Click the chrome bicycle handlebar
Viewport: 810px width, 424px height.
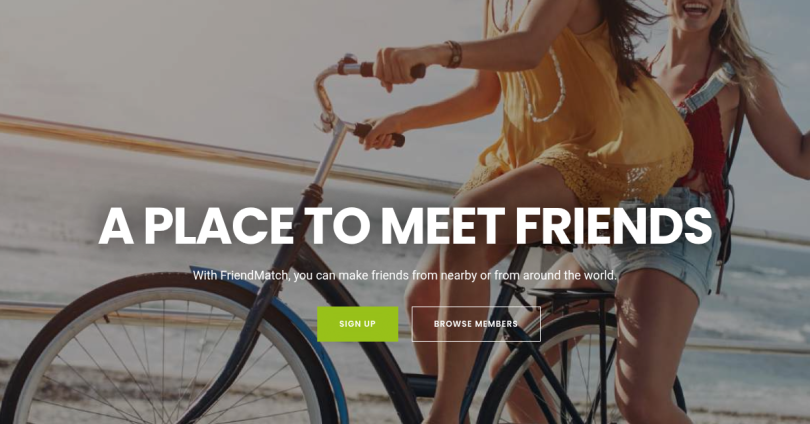331,98
